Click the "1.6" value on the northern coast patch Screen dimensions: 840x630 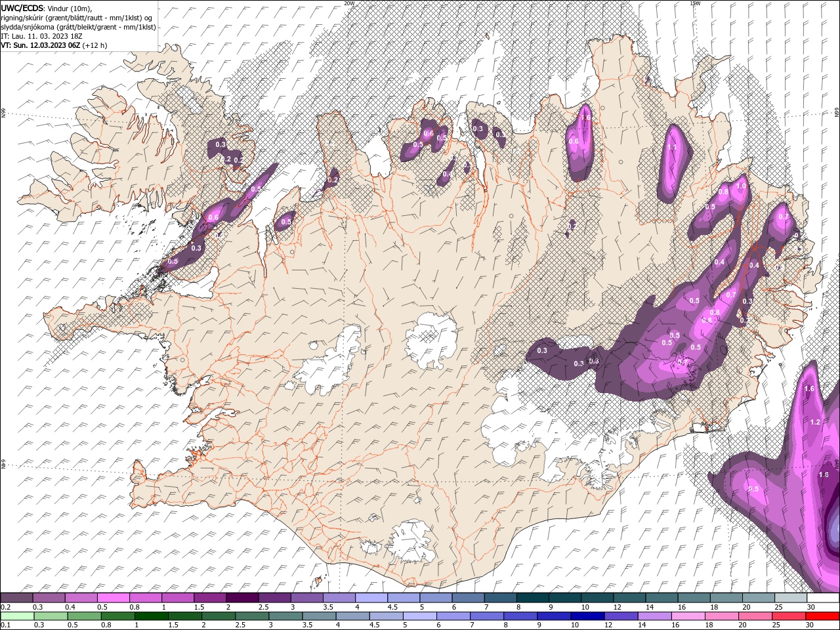[x=586, y=117]
